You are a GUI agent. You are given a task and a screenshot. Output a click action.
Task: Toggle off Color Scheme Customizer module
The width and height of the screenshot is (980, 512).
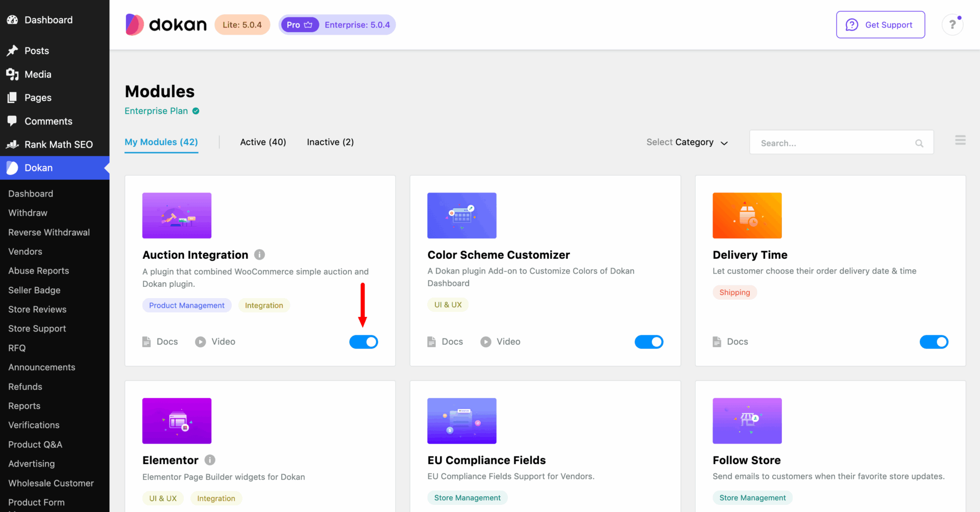tap(649, 342)
